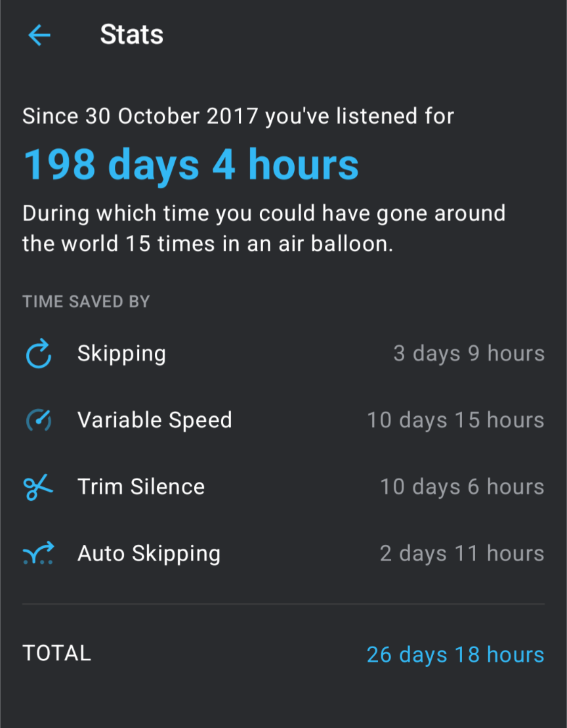Select the Stats page title
This screenshot has width=567, height=728.
click(131, 35)
